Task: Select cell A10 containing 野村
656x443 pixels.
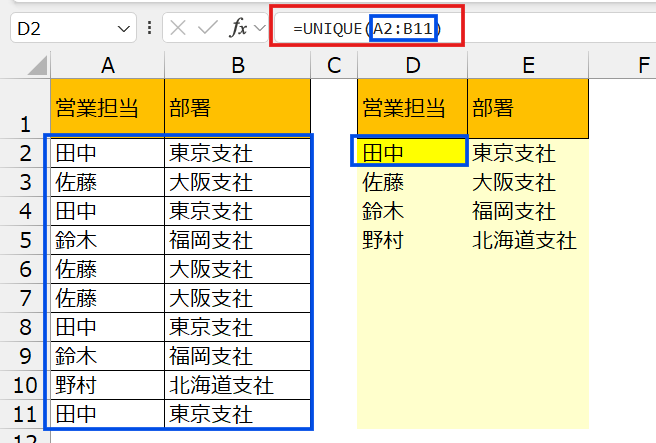Action: (x=107, y=385)
